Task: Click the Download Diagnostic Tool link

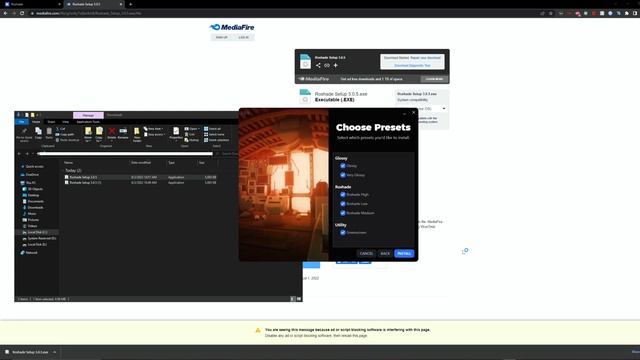Action: tap(412, 65)
